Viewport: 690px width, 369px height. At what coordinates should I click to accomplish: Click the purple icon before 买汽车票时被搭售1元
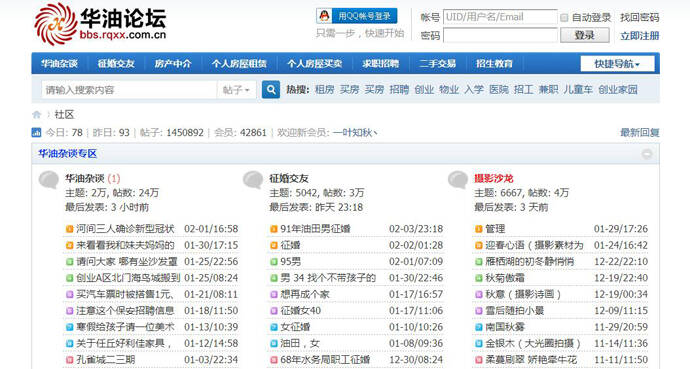[70, 295]
